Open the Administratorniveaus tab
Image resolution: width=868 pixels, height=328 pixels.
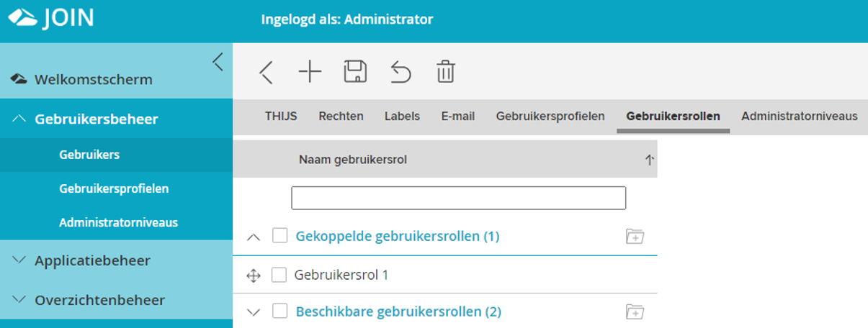(x=800, y=116)
